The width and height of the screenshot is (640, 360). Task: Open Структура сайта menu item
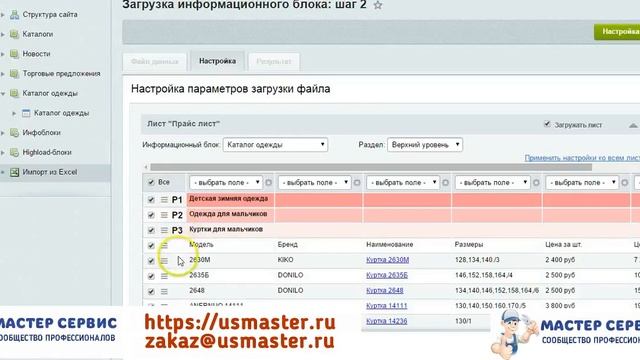(x=50, y=15)
